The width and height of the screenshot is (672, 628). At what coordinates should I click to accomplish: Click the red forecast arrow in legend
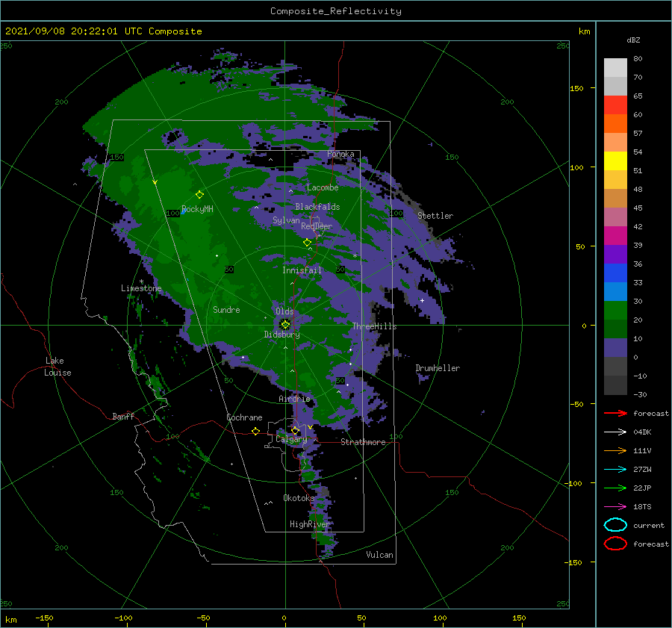[x=615, y=413]
